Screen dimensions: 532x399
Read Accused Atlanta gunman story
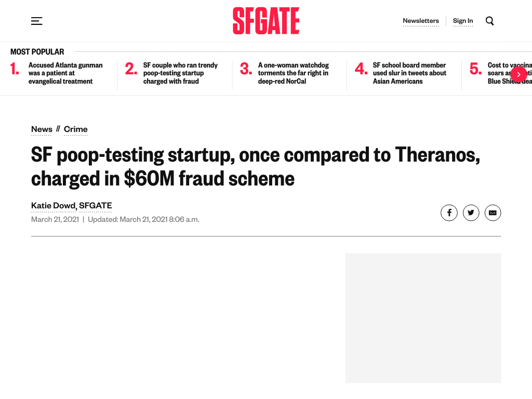[x=65, y=73]
